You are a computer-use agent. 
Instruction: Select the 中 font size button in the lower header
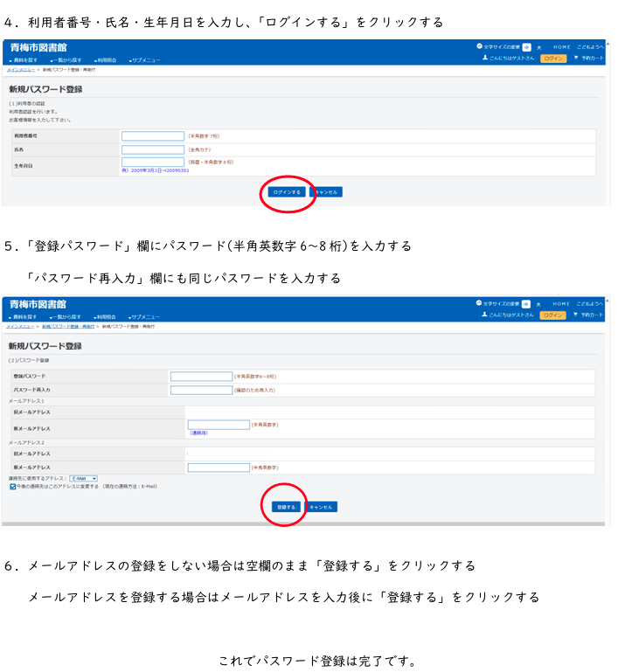(x=526, y=303)
